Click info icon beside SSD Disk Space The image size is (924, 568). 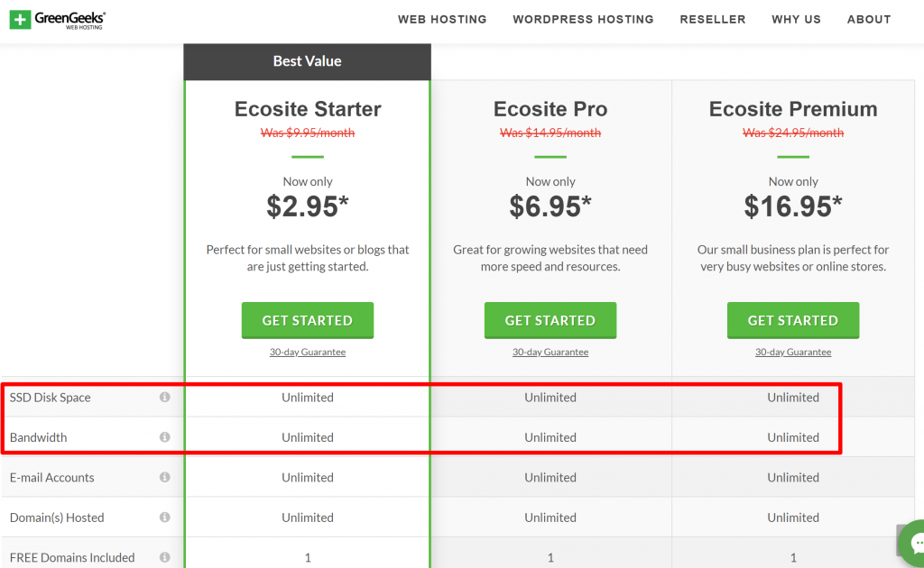[164, 397]
